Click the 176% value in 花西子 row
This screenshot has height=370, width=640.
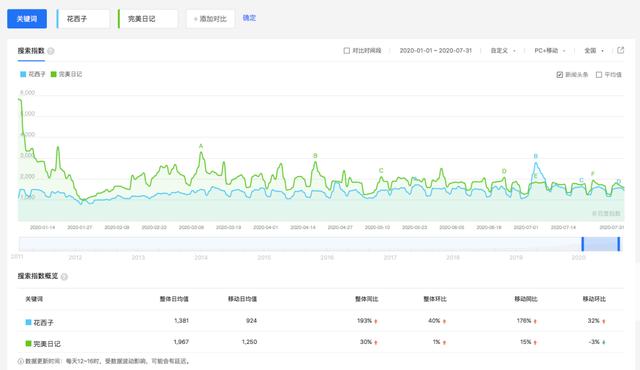[x=524, y=321]
